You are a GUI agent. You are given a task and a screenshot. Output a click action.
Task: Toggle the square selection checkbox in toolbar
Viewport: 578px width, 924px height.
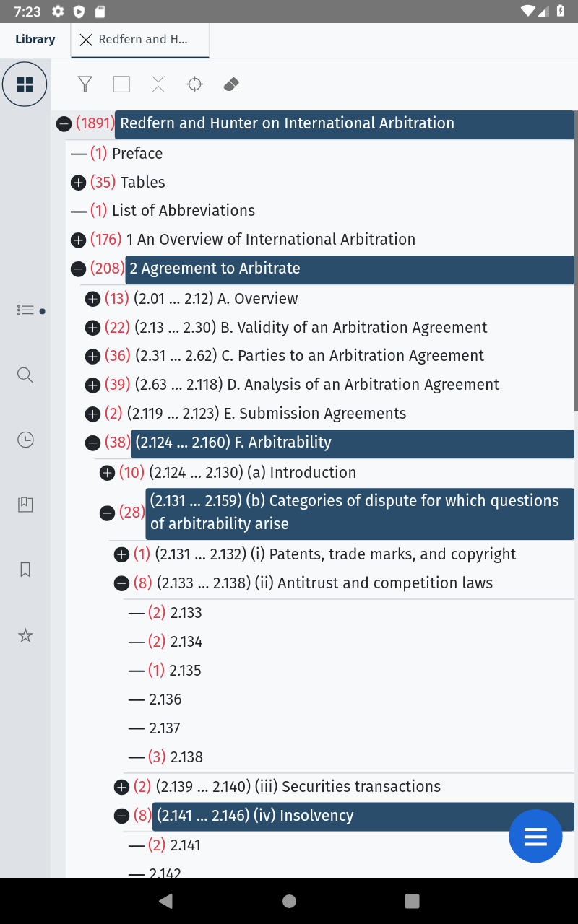[121, 84]
